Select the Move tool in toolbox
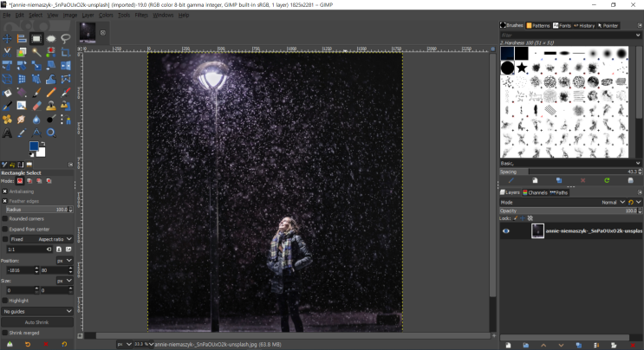Viewport: 644px width, 350px height. (x=7, y=38)
